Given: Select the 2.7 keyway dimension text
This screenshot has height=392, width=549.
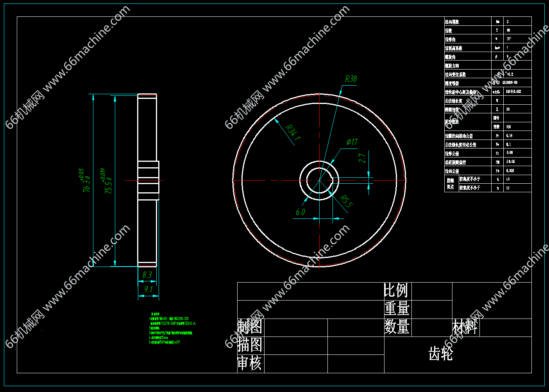Looking at the screenshot, I should (x=362, y=158).
